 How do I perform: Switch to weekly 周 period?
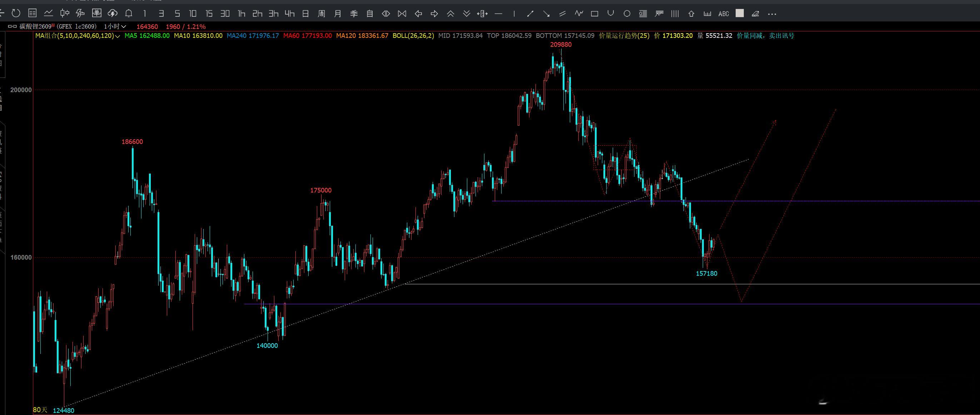322,14
